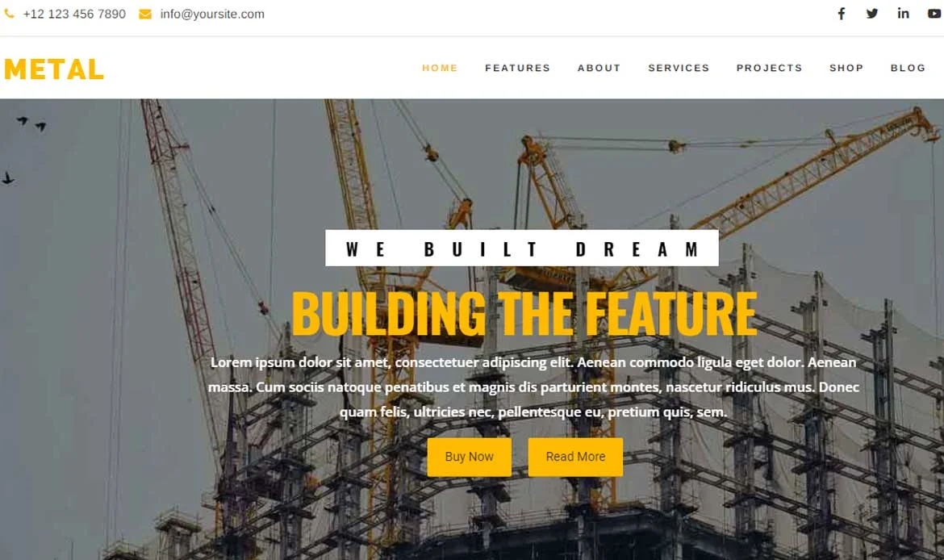944x560 pixels.
Task: Go to the ABOUT page
Action: point(599,68)
